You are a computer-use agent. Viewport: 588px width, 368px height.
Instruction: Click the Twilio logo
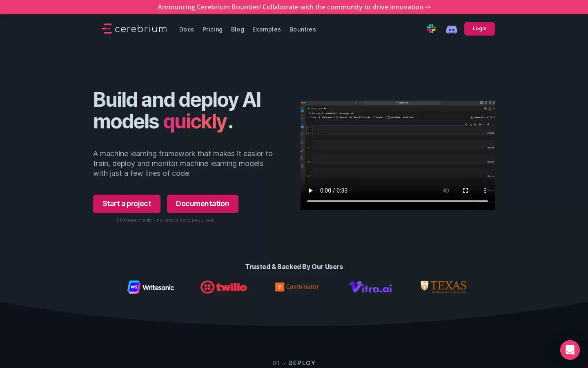click(224, 287)
